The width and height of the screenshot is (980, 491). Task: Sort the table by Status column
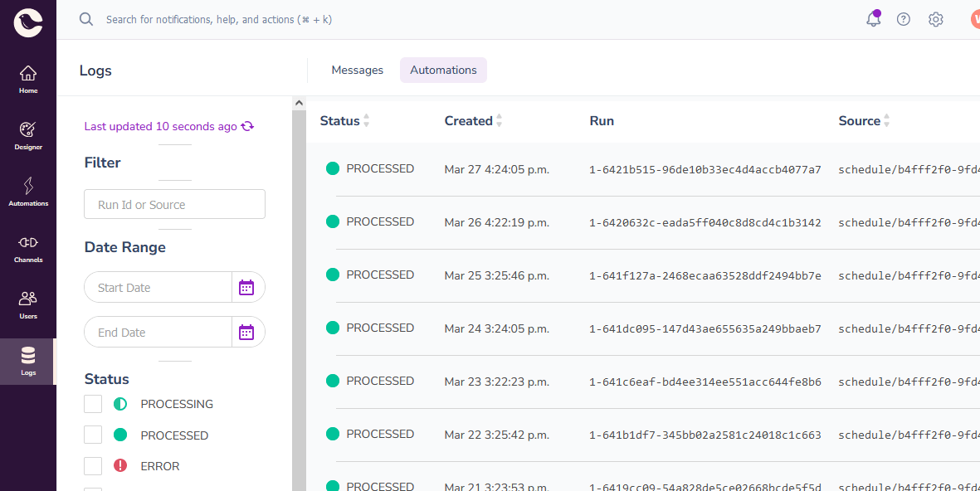(366, 121)
